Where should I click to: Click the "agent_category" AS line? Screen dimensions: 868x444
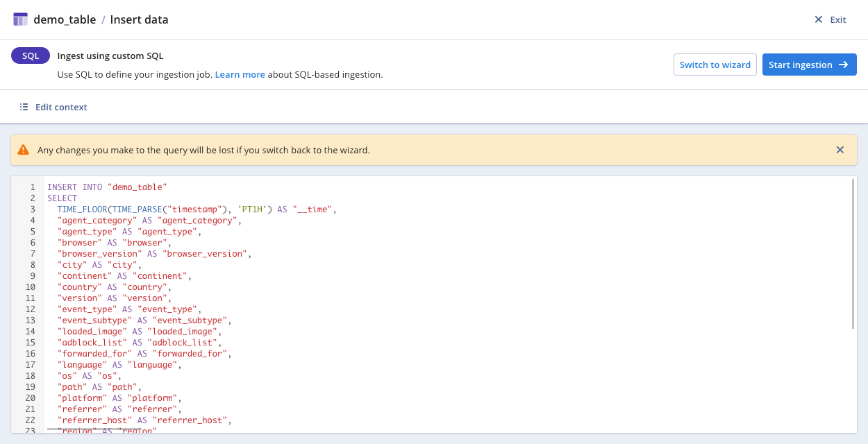pyautogui.click(x=149, y=221)
